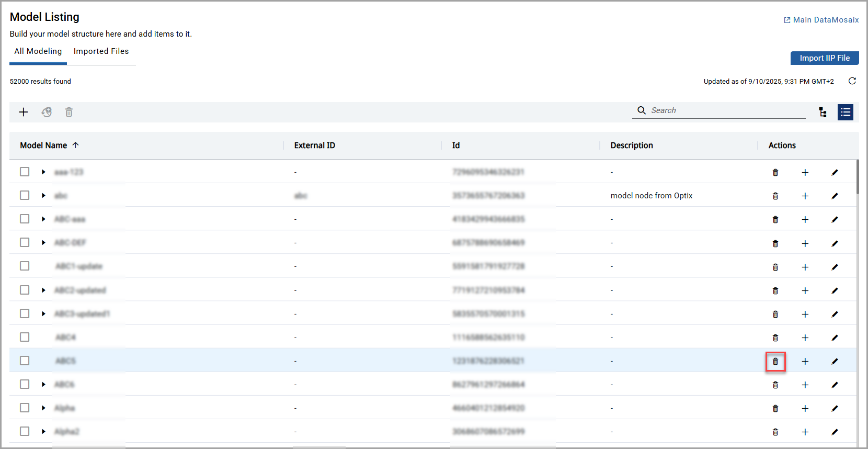
Task: Refresh the model listing results
Action: pyautogui.click(x=852, y=81)
